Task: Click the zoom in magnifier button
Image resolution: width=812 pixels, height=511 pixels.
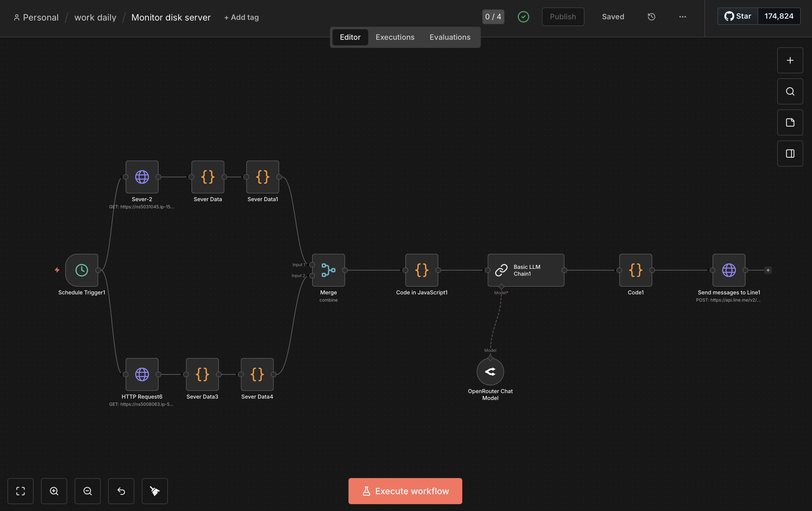Action: point(54,491)
